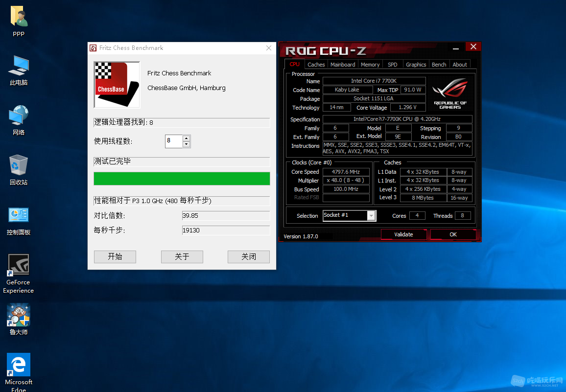Click the 关于 button in Fritz Chess Benchmark
The width and height of the screenshot is (566, 392).
tap(182, 256)
